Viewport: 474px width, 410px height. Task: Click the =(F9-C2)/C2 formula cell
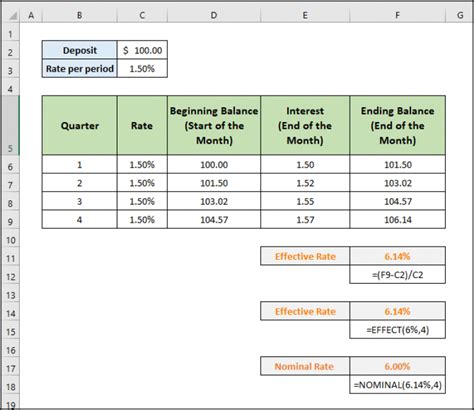point(398,275)
